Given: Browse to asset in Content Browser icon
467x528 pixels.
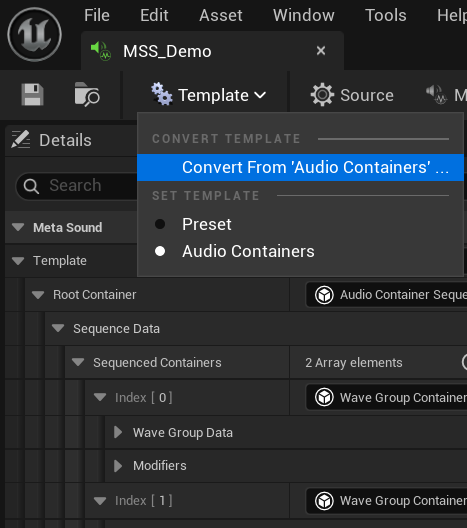Looking at the screenshot, I should [87, 94].
